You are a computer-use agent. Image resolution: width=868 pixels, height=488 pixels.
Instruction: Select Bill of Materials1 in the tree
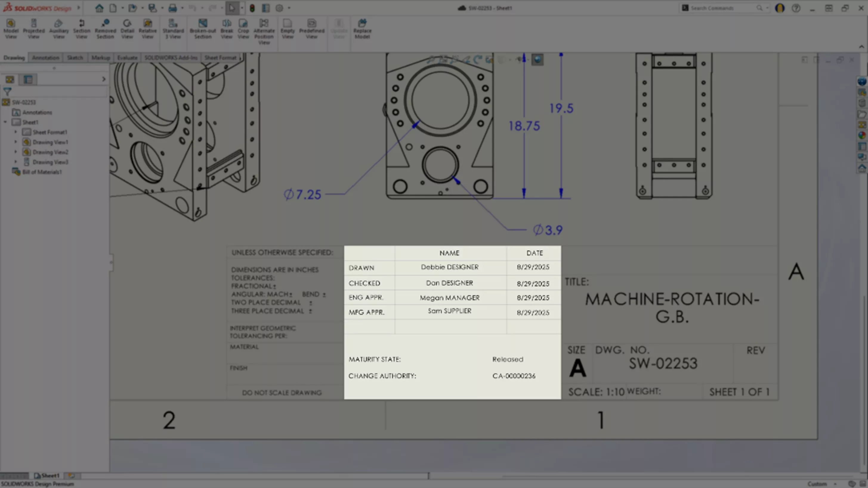point(42,172)
